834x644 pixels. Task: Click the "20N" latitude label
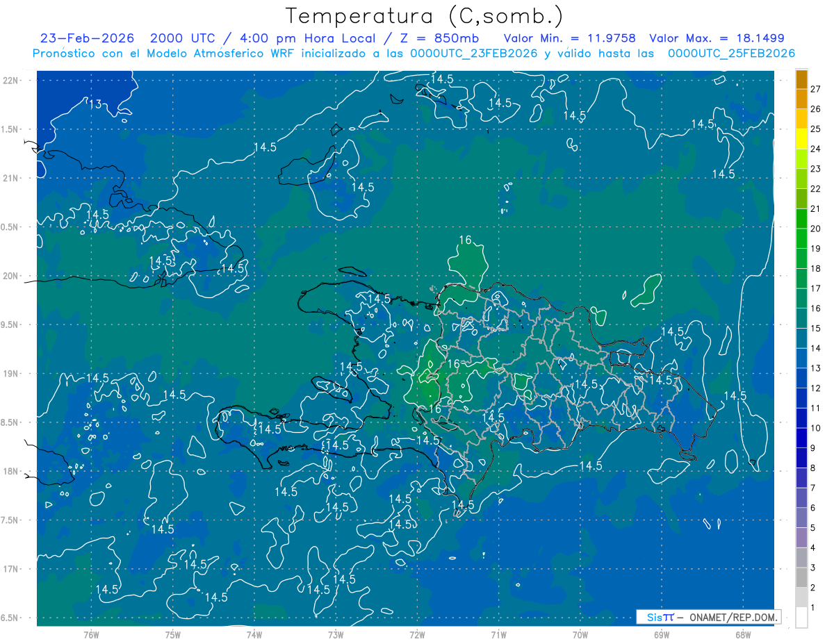point(10,276)
